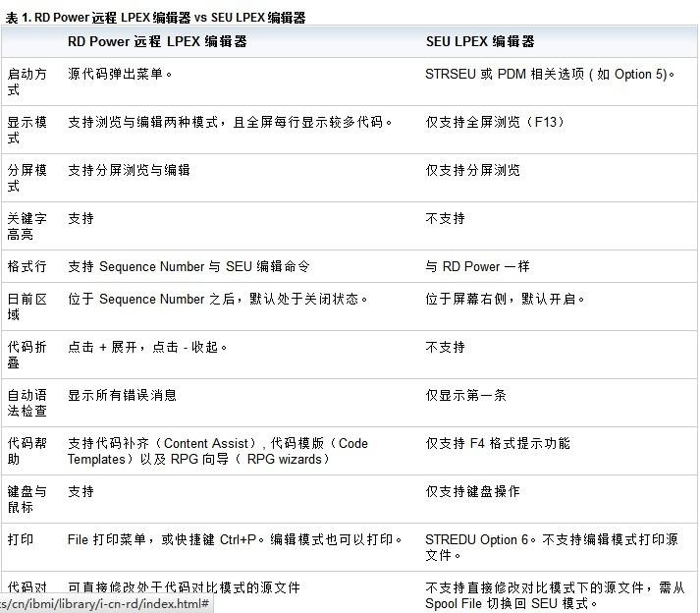This screenshot has width=700, height=613.
Task: Select row label '显示模式'
Action: pos(27,130)
